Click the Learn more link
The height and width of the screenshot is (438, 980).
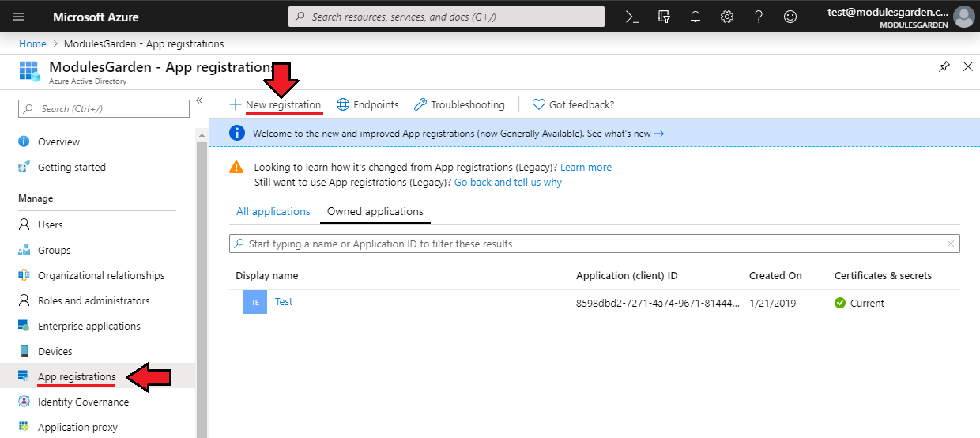click(586, 168)
